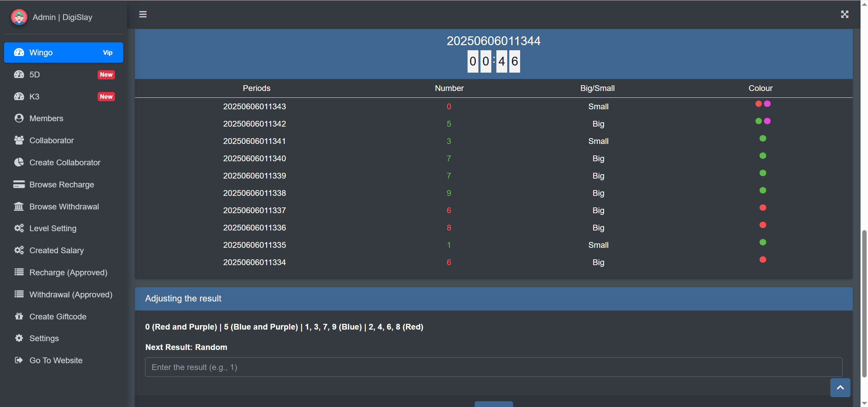Click the Enter the result input field
The height and width of the screenshot is (407, 868).
click(x=493, y=367)
